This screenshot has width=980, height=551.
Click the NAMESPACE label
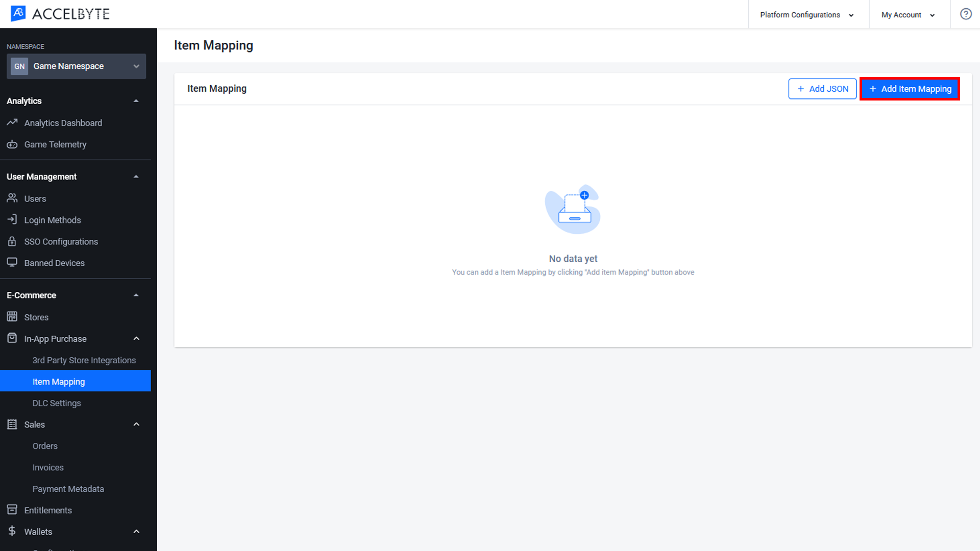click(x=26, y=46)
